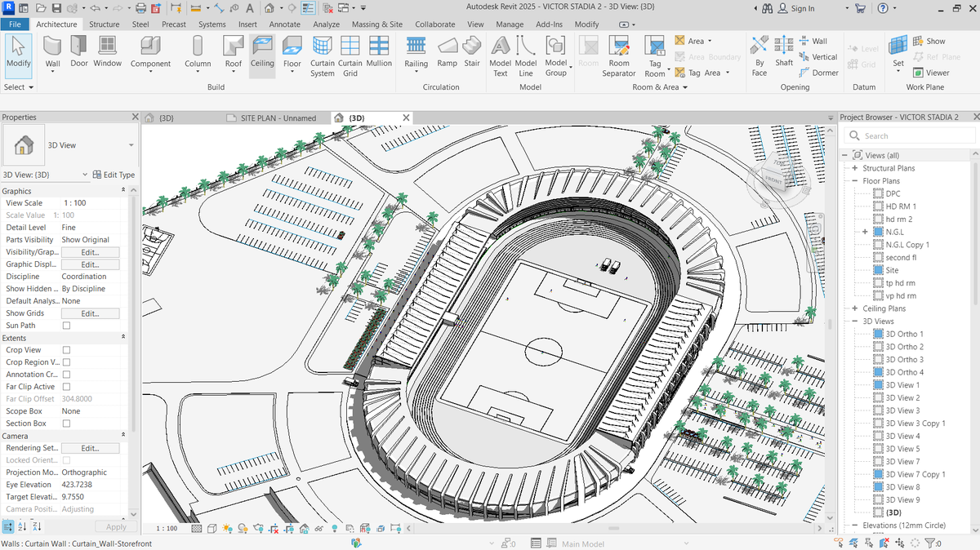980x550 pixels.
Task: Select the Floor tool
Action: coord(292,54)
